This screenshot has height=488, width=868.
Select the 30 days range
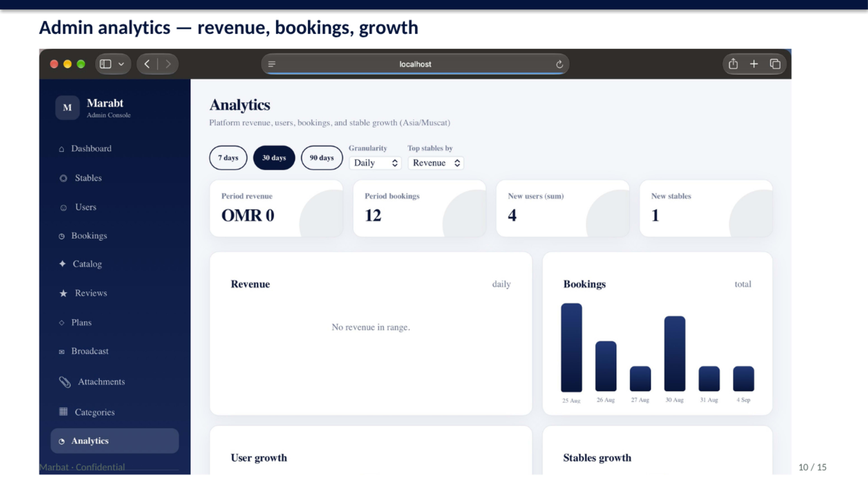pos(274,158)
